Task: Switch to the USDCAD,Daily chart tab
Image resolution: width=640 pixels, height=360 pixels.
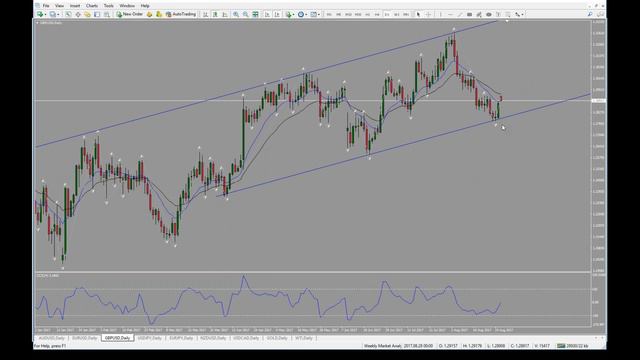Action: (246, 338)
